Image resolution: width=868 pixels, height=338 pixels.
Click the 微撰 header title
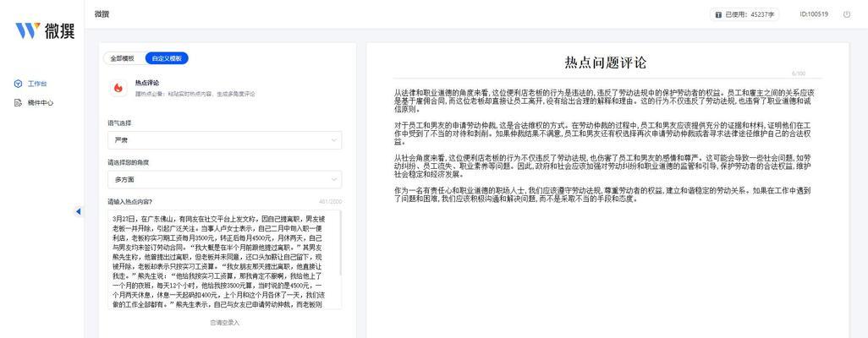click(102, 14)
